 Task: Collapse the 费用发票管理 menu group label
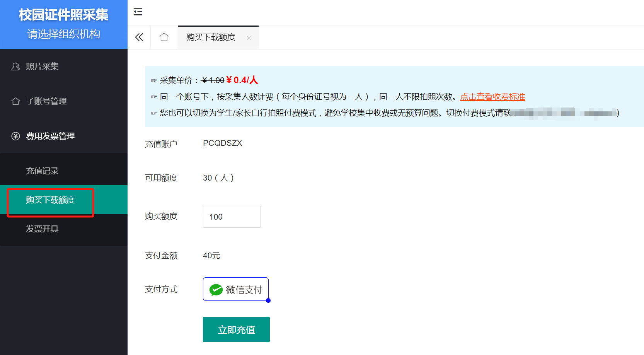pyautogui.click(x=50, y=136)
